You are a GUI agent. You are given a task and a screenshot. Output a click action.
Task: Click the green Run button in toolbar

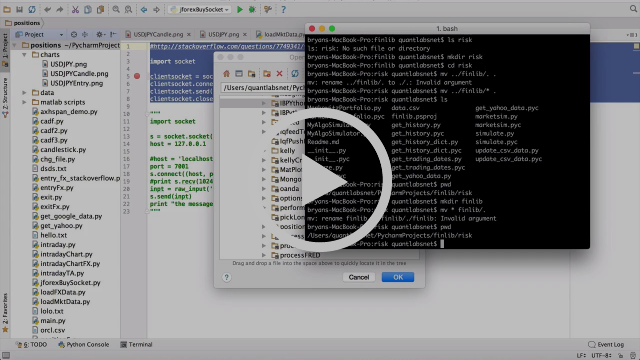click(x=240, y=9)
